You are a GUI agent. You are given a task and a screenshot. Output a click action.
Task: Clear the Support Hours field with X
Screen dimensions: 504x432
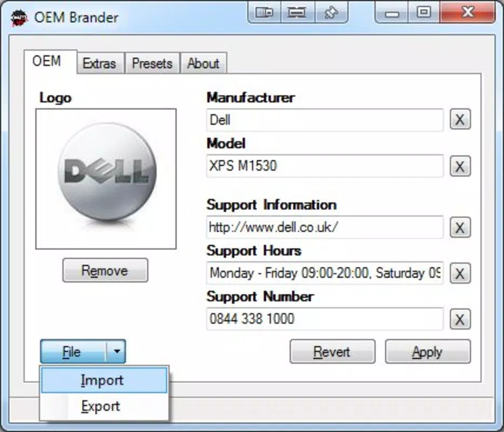click(460, 273)
